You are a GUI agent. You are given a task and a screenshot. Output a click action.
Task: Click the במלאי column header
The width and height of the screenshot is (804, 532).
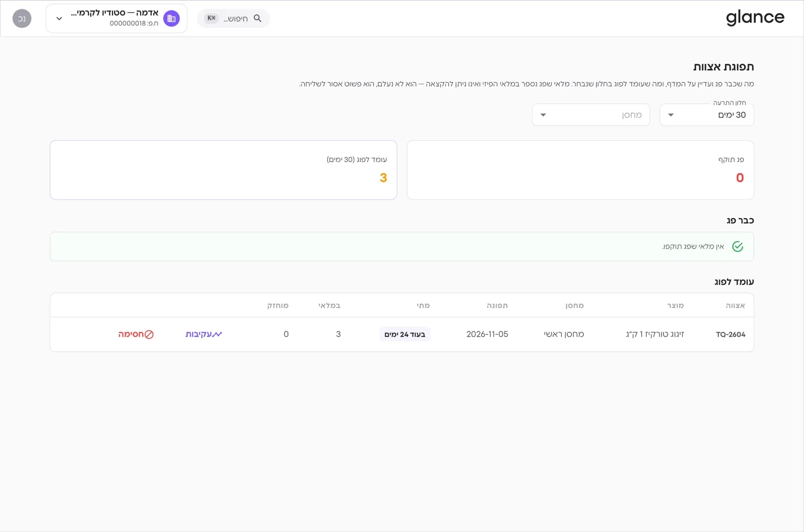coord(329,305)
